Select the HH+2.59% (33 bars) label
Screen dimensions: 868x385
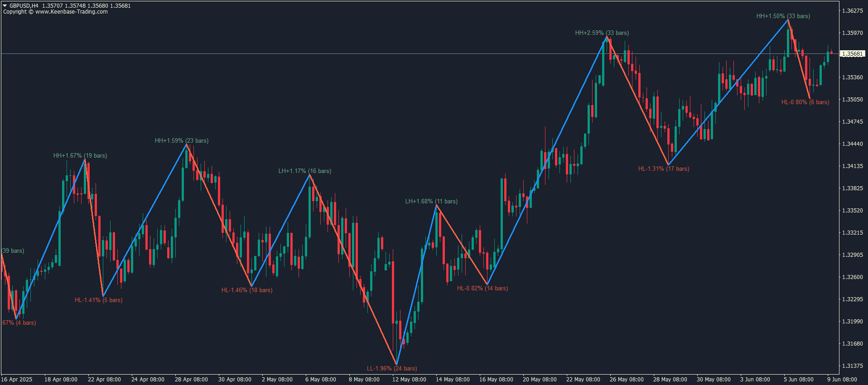(x=602, y=33)
